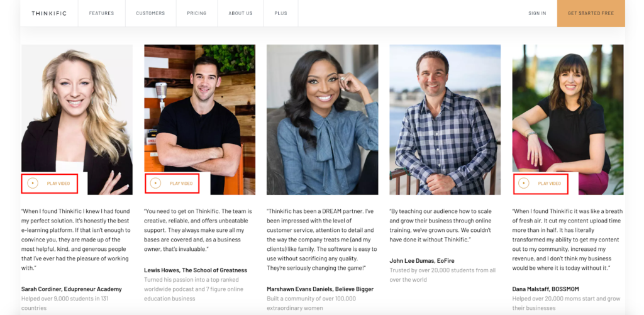Click the name 'Sarah Cordiner, Edupreneur Academy'
The height and width of the screenshot is (315, 644).
(72, 289)
